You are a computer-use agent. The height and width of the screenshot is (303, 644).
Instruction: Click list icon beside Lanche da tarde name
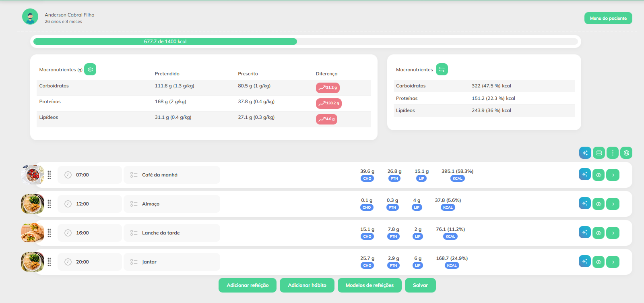tap(134, 233)
